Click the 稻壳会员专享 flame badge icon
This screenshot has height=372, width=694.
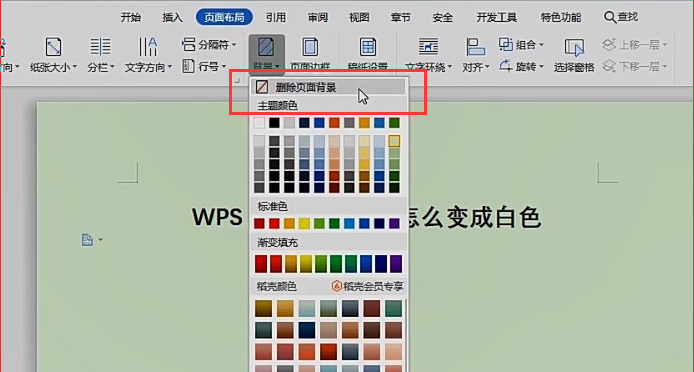(336, 287)
